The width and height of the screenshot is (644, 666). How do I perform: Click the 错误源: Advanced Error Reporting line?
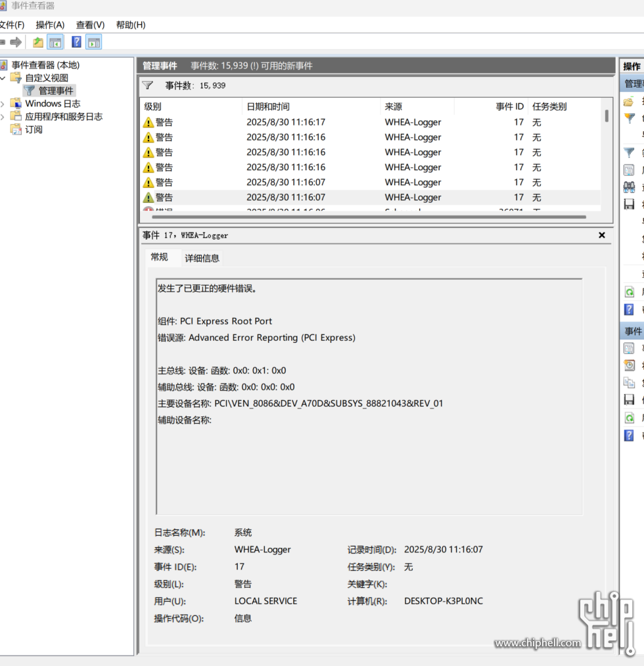tap(256, 338)
